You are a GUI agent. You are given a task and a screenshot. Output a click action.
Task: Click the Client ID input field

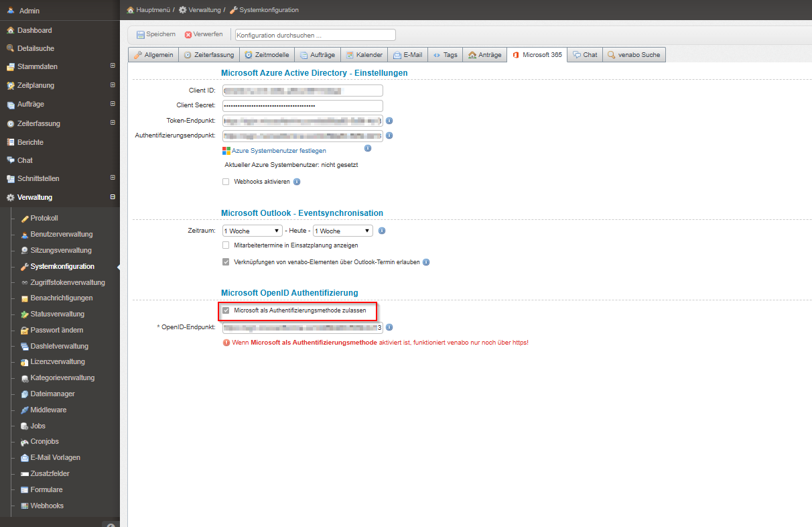click(x=302, y=91)
